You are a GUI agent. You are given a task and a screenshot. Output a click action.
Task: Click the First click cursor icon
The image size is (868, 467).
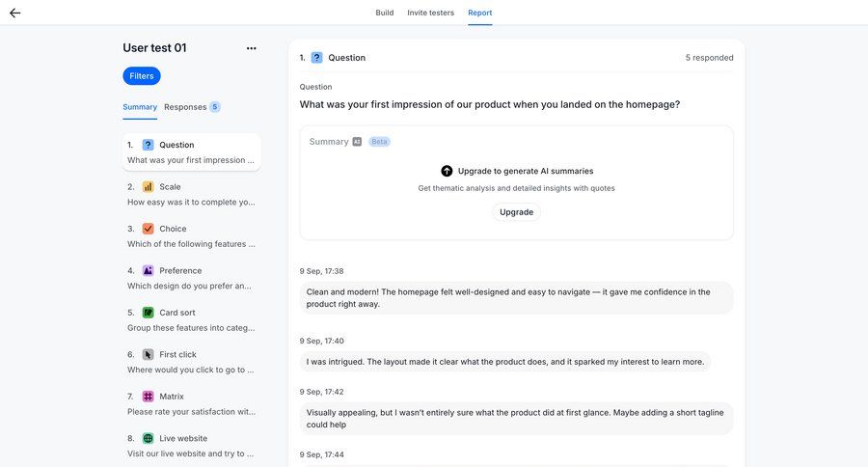pos(148,355)
